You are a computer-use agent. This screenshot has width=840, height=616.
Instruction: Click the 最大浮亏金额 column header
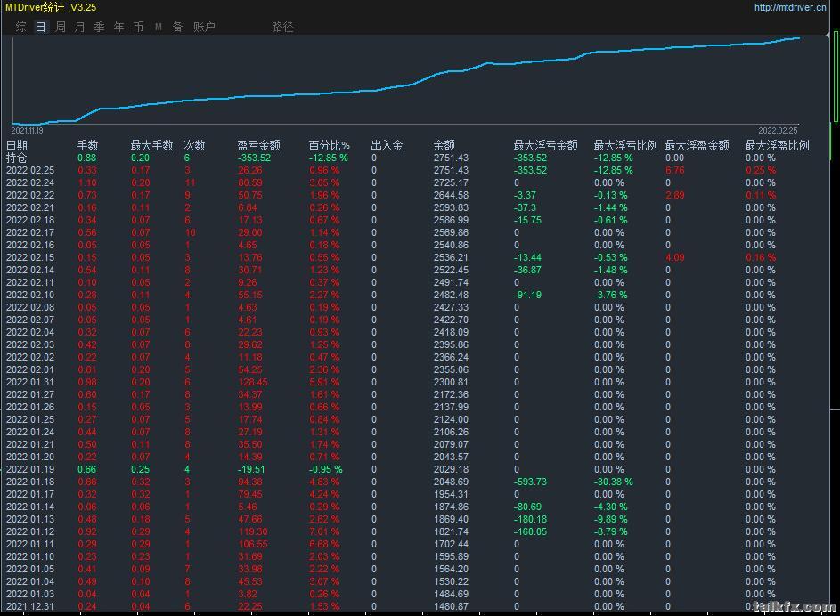545,145
